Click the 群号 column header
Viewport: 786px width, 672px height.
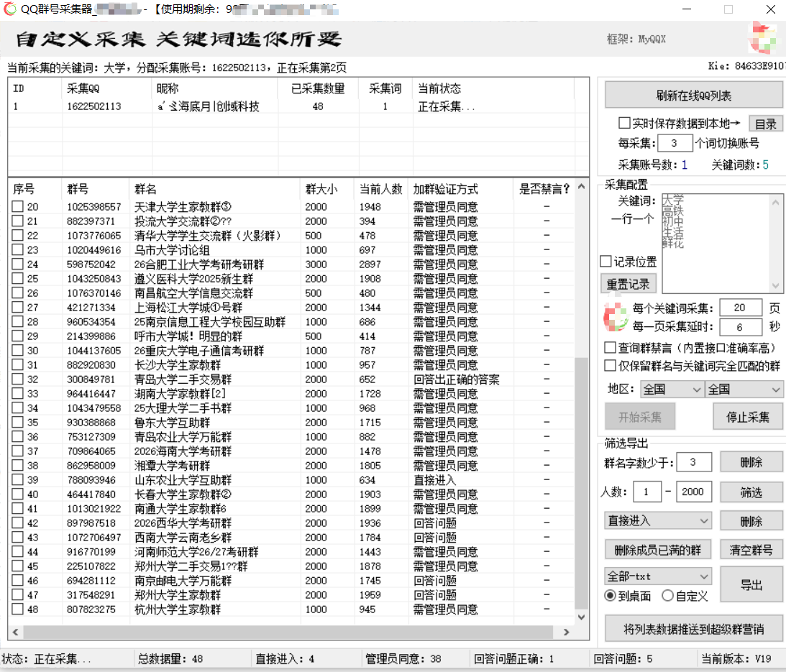pyautogui.click(x=95, y=189)
